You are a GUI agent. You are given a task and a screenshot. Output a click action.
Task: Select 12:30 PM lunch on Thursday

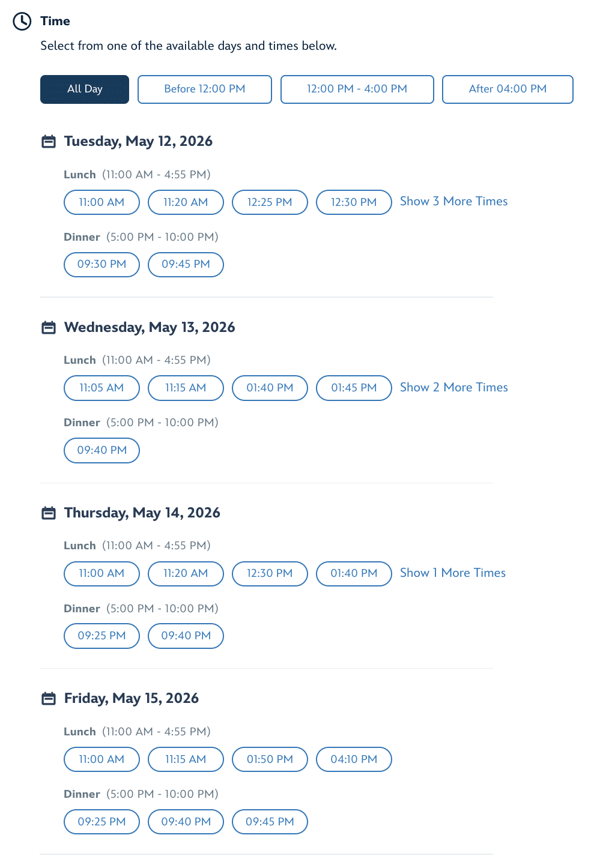click(270, 573)
